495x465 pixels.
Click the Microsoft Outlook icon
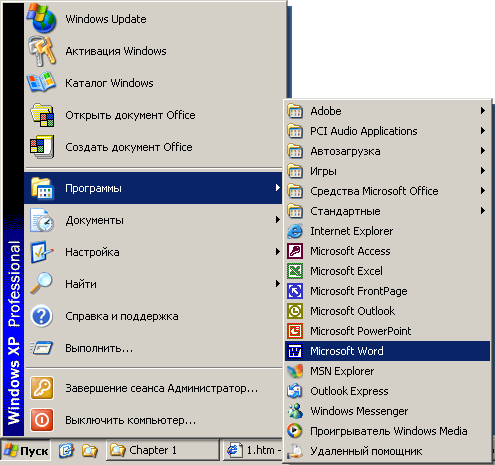click(295, 311)
